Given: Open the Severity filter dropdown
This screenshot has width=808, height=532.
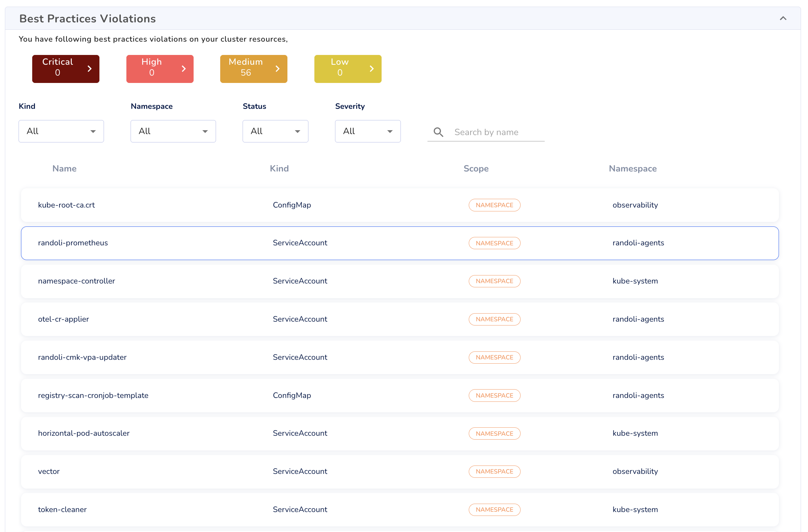Looking at the screenshot, I should [368, 131].
